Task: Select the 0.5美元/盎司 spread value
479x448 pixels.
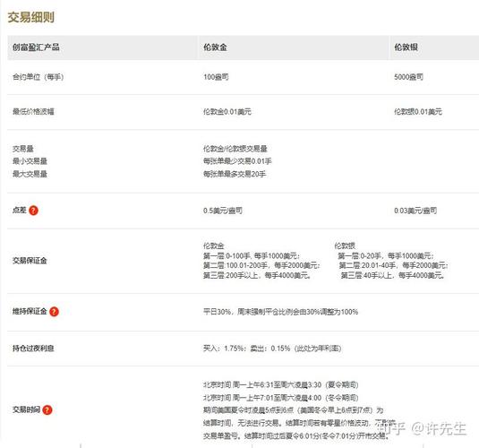Action: 223,211
